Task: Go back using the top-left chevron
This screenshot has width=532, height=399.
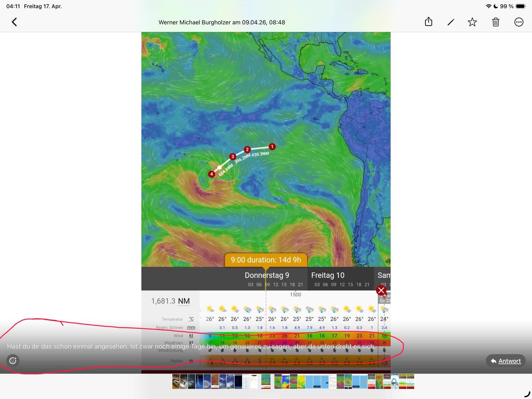Action: click(x=14, y=22)
